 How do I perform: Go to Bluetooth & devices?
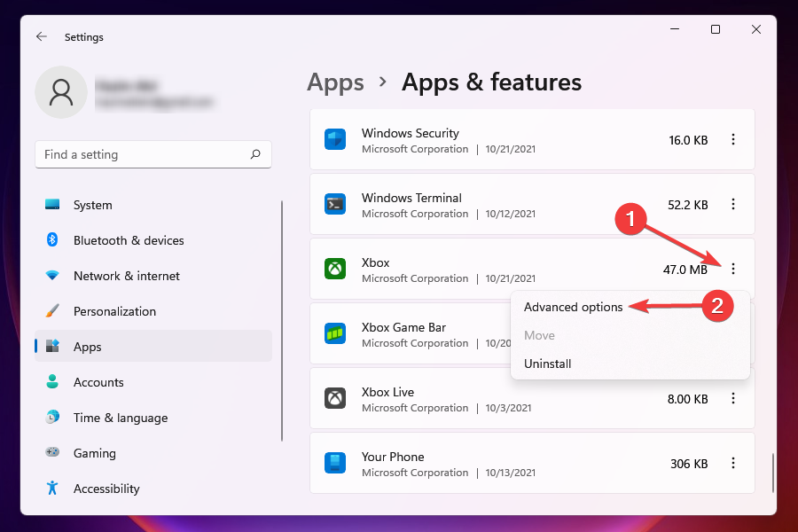pyautogui.click(x=153, y=240)
